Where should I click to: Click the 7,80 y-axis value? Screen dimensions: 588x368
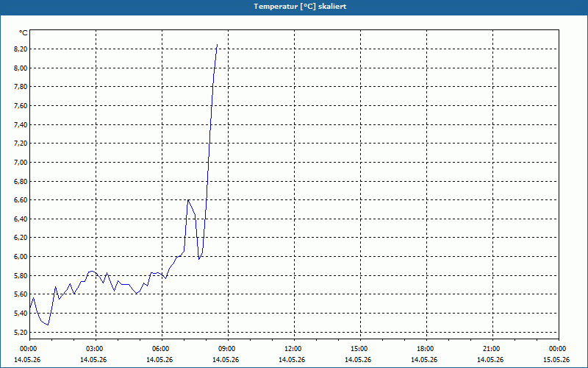21,87
